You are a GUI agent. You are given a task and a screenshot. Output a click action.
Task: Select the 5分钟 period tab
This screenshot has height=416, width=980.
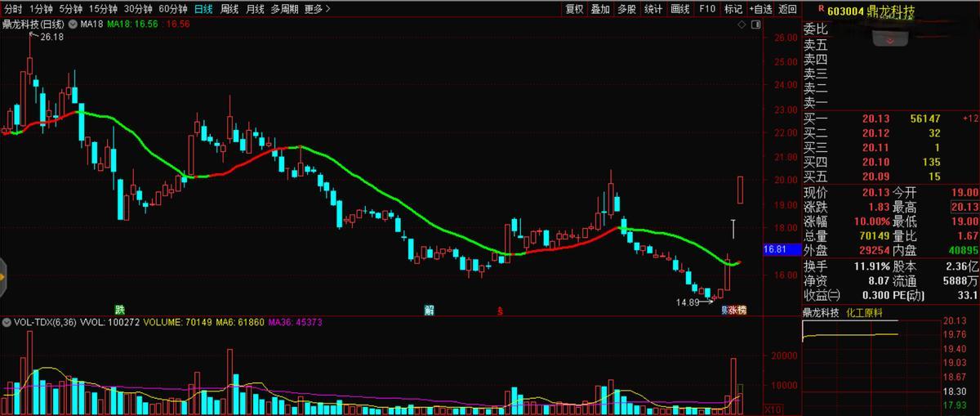(70, 9)
